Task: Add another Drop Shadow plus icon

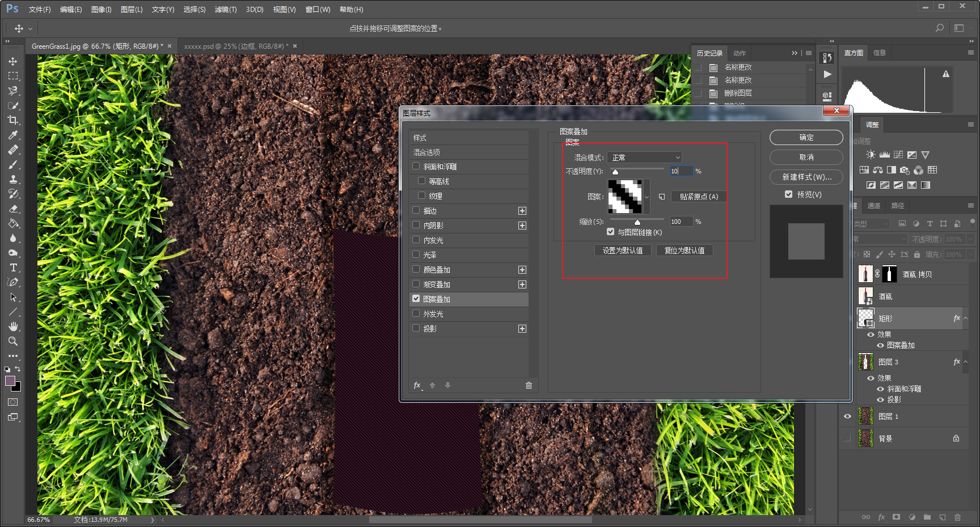Action: coord(522,329)
